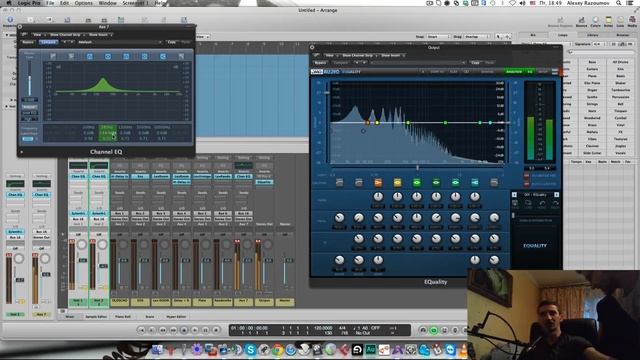Toggle the green Analyzer button in EQuality
This screenshot has height=360, width=640.
pyautogui.click(x=513, y=72)
